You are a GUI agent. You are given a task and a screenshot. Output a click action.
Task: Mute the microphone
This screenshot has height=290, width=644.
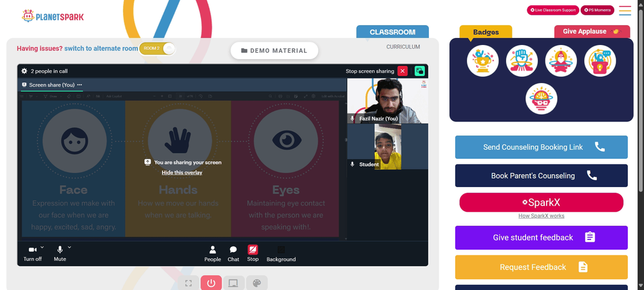coord(60,254)
